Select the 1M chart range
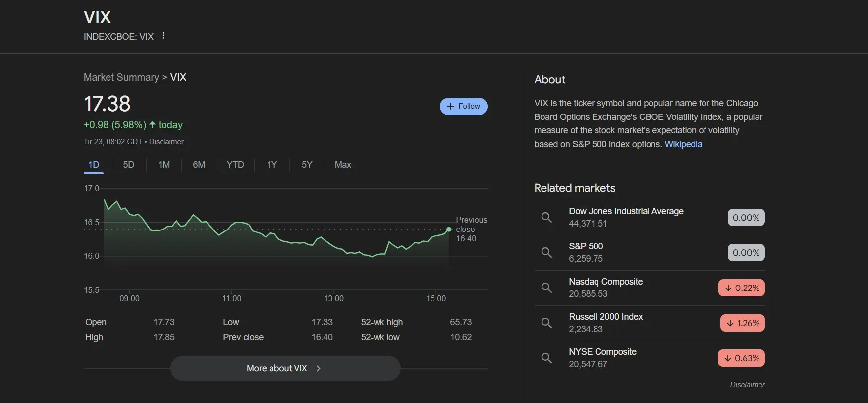The image size is (868, 403). pos(164,165)
